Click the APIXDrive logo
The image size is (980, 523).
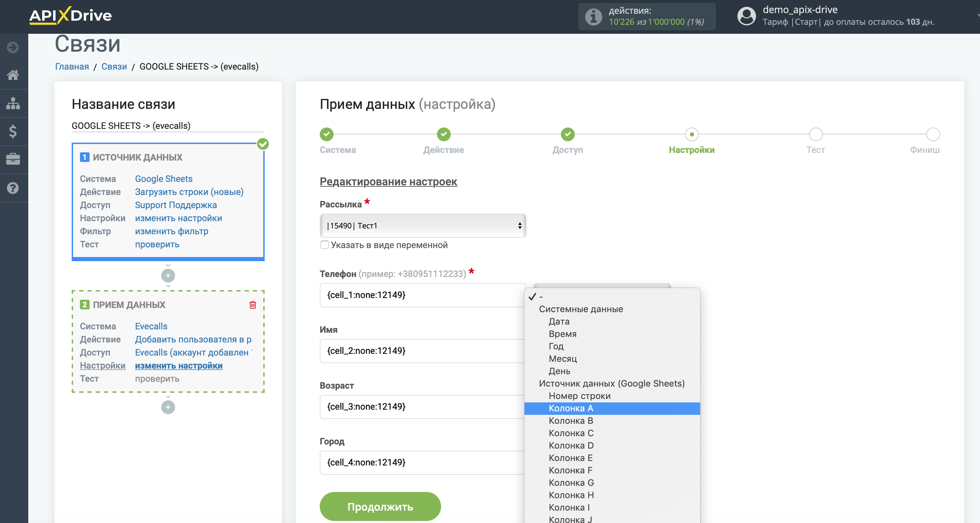71,16
